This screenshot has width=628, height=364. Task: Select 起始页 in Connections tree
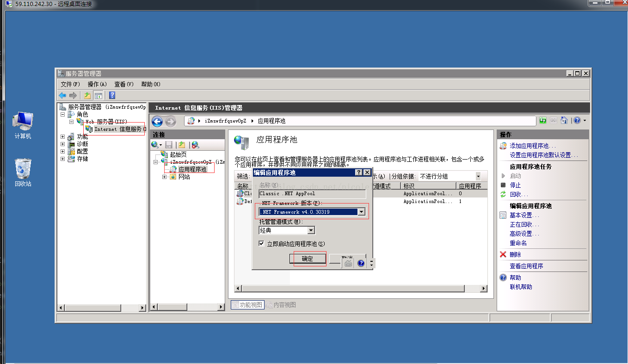coord(178,154)
